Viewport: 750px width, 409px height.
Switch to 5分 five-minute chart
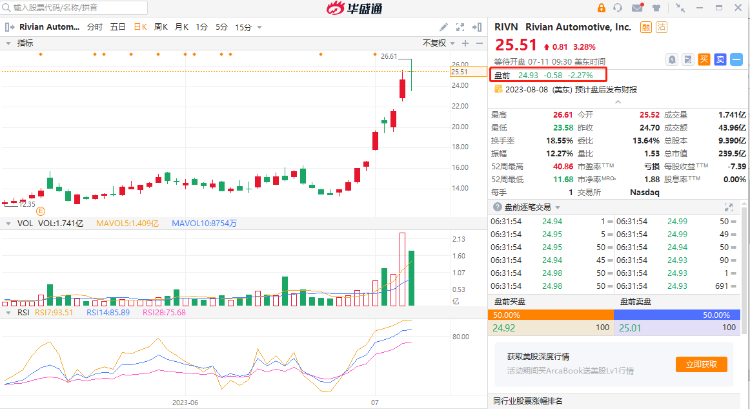[221, 27]
